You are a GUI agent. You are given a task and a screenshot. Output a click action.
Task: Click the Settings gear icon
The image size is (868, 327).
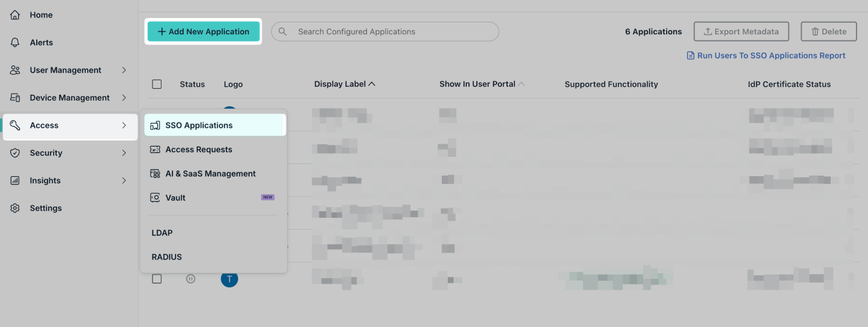(x=15, y=208)
